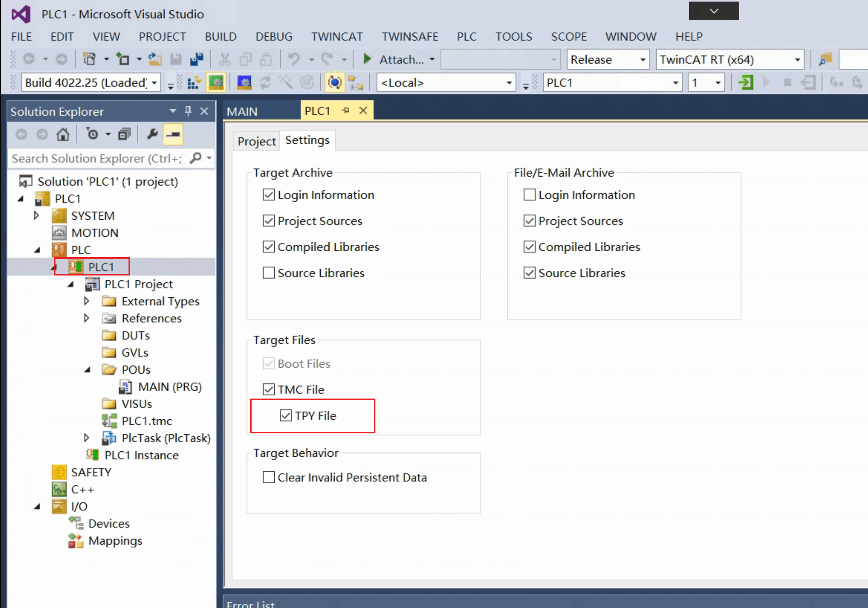868x608 pixels.
Task: Disable the TMC File option
Action: (268, 389)
